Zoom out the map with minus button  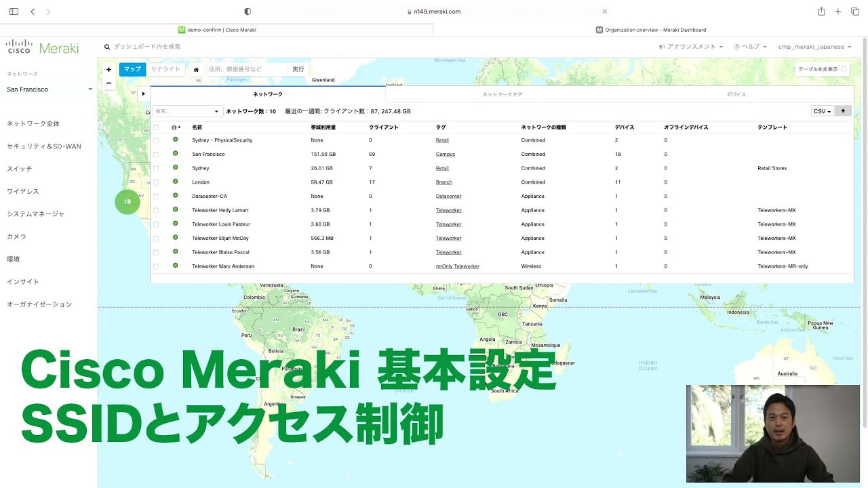click(x=108, y=83)
